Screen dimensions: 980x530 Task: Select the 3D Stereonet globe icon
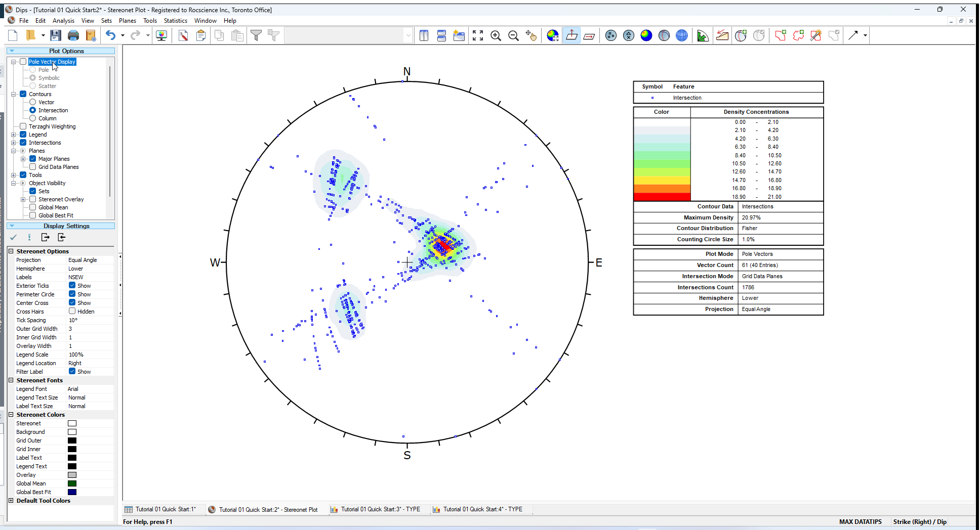click(x=682, y=35)
